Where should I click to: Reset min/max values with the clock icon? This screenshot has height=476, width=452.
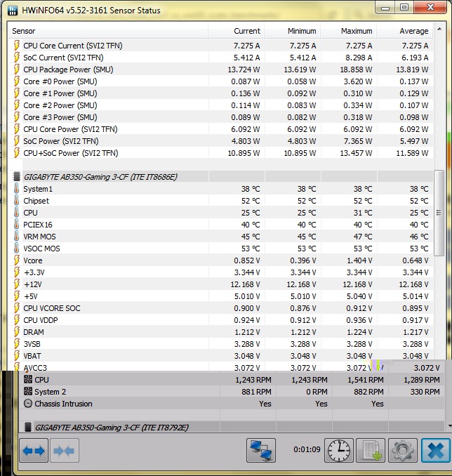point(338,451)
